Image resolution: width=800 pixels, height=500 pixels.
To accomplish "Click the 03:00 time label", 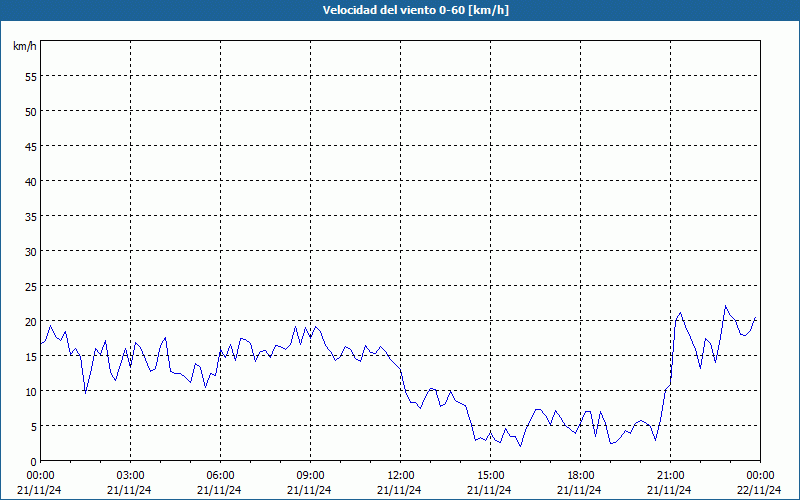I will pos(131,476).
